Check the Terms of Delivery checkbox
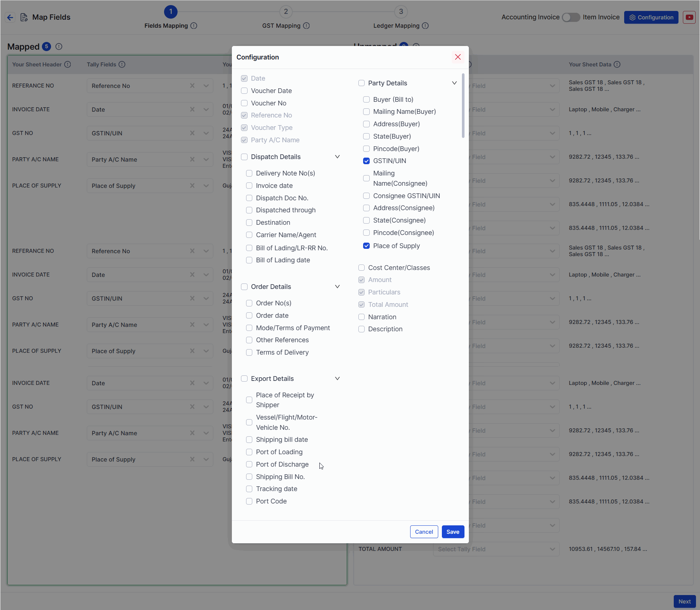700x610 pixels. click(249, 352)
